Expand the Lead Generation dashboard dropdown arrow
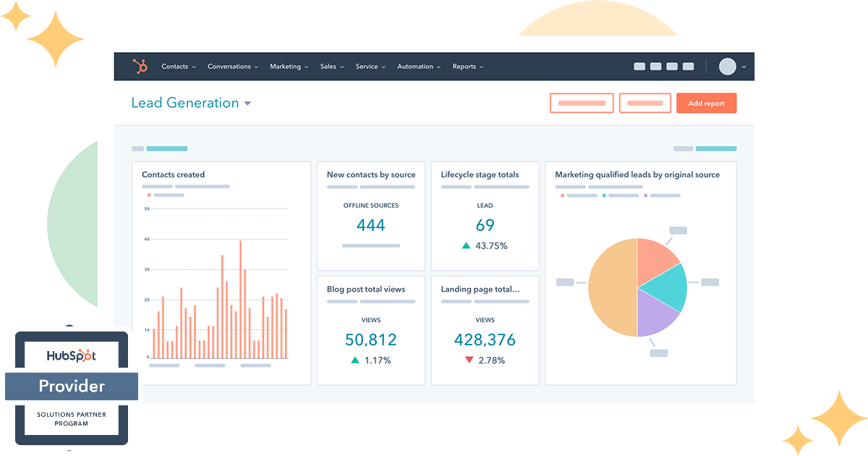The width and height of the screenshot is (868, 456). click(x=247, y=104)
